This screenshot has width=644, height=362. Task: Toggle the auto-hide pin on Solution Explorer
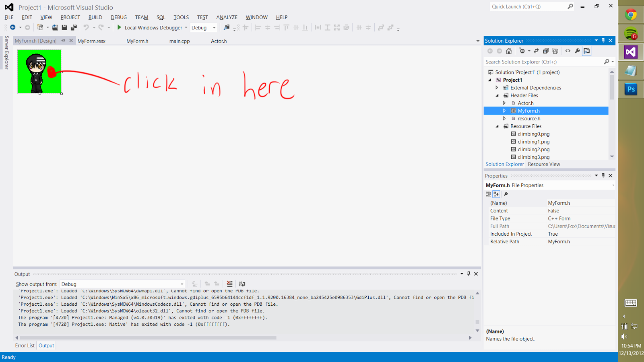click(603, 40)
